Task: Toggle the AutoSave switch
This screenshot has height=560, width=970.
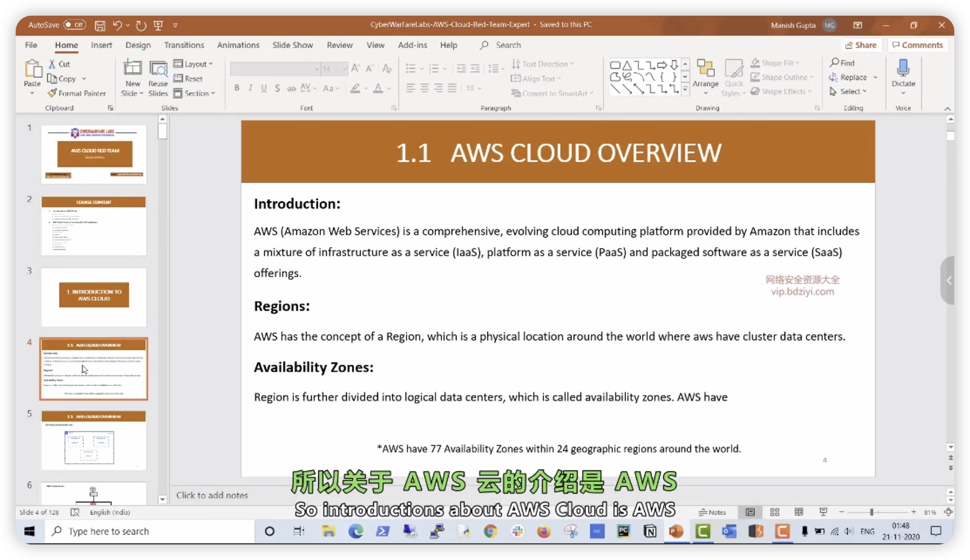Action: 75,25
